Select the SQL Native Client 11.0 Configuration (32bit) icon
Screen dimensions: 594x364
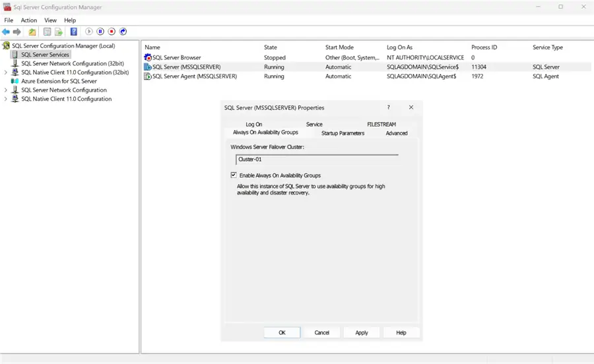pos(15,72)
